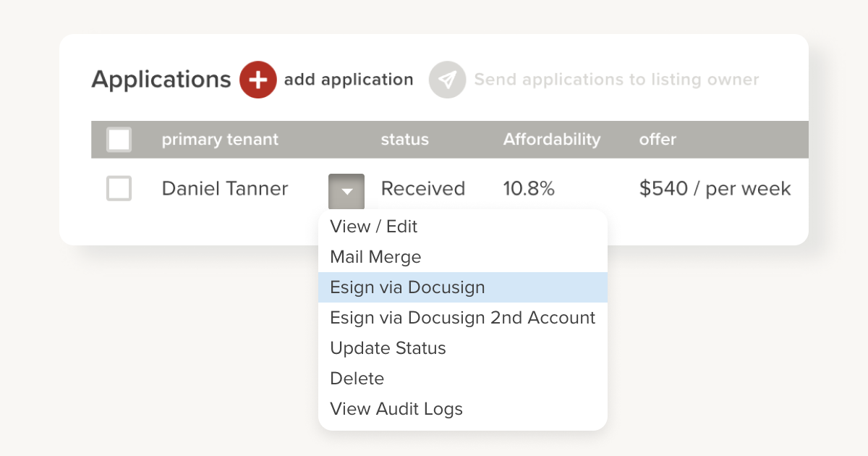Click Send applications to listing owner
Viewport: 868px width, 456px height.
pyautogui.click(x=616, y=80)
